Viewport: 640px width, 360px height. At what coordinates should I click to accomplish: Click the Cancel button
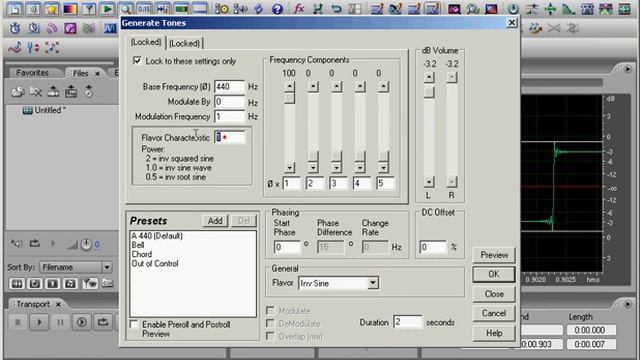click(494, 313)
